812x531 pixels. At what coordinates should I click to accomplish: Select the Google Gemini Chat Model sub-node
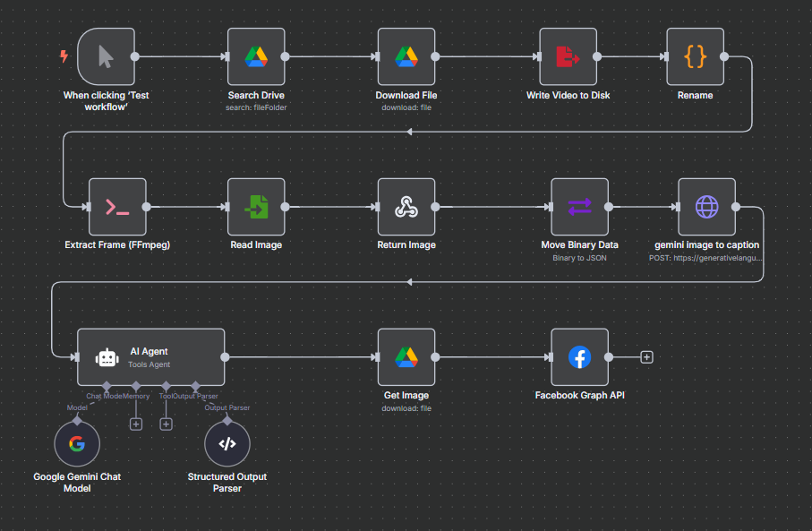click(x=77, y=444)
